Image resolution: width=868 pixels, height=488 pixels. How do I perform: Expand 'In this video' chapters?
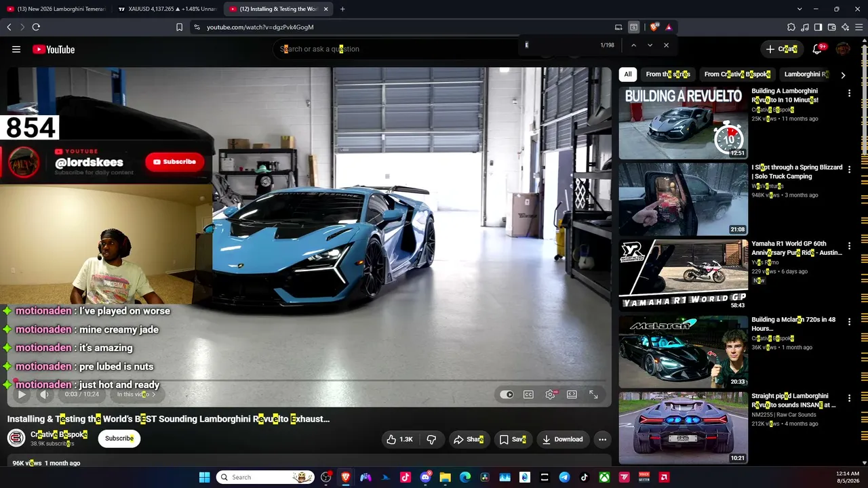pos(136,394)
